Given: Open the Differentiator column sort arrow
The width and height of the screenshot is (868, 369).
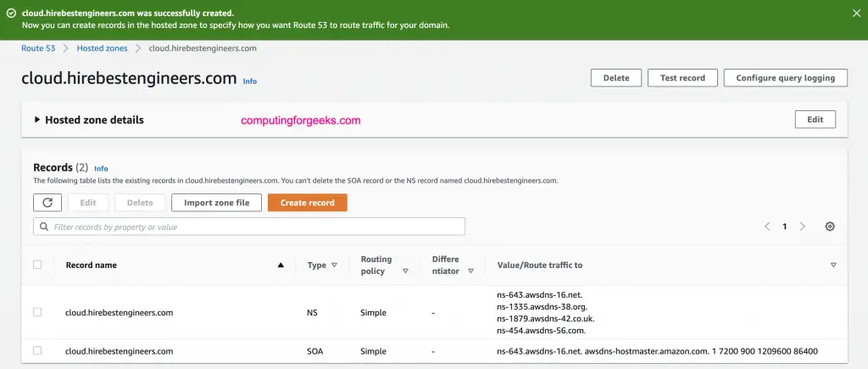Looking at the screenshot, I should (x=471, y=271).
